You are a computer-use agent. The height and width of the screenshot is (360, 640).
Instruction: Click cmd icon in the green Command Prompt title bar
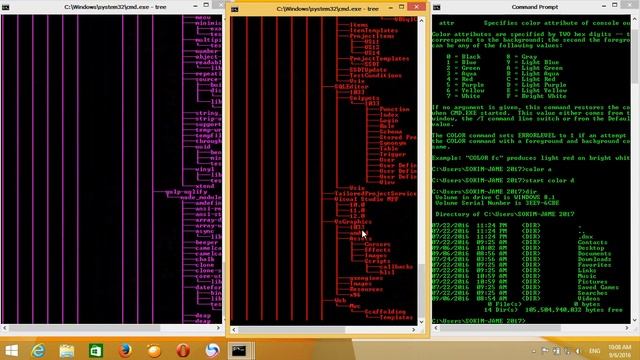pyautogui.click(x=437, y=7)
